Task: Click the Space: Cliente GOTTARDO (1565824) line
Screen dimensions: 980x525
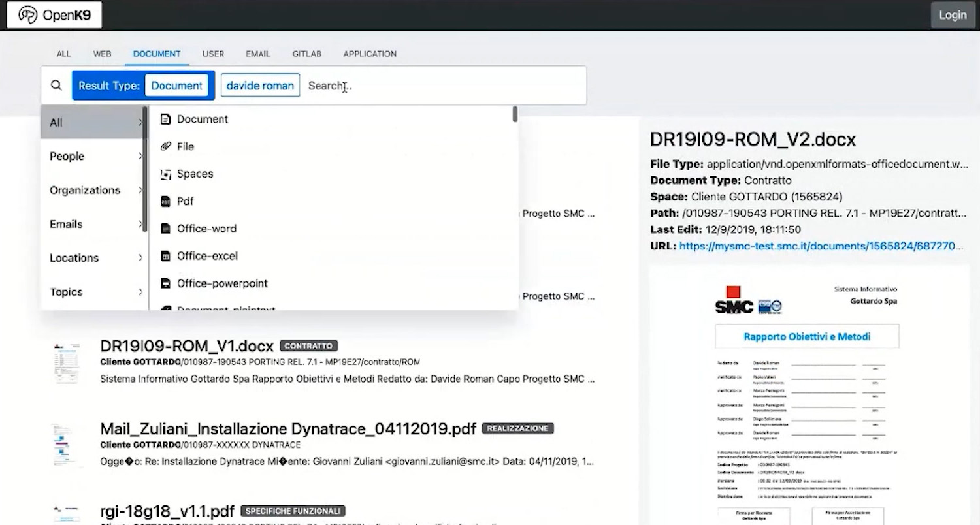Action: 747,197
